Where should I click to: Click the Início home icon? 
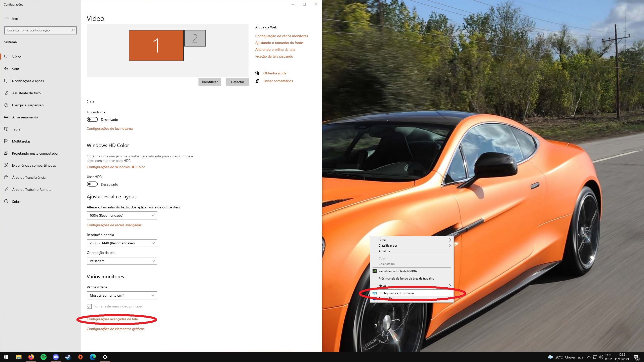tap(7, 19)
